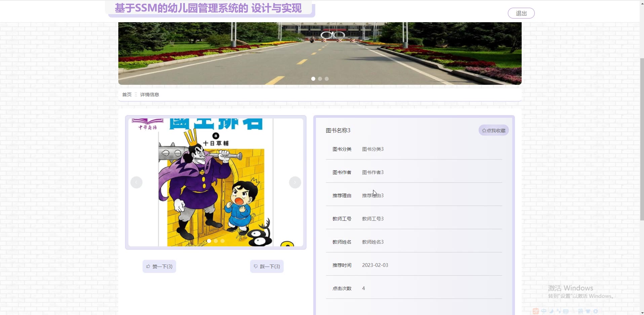Click the campus road banner image
This screenshot has width=644, height=315.
[320, 53]
